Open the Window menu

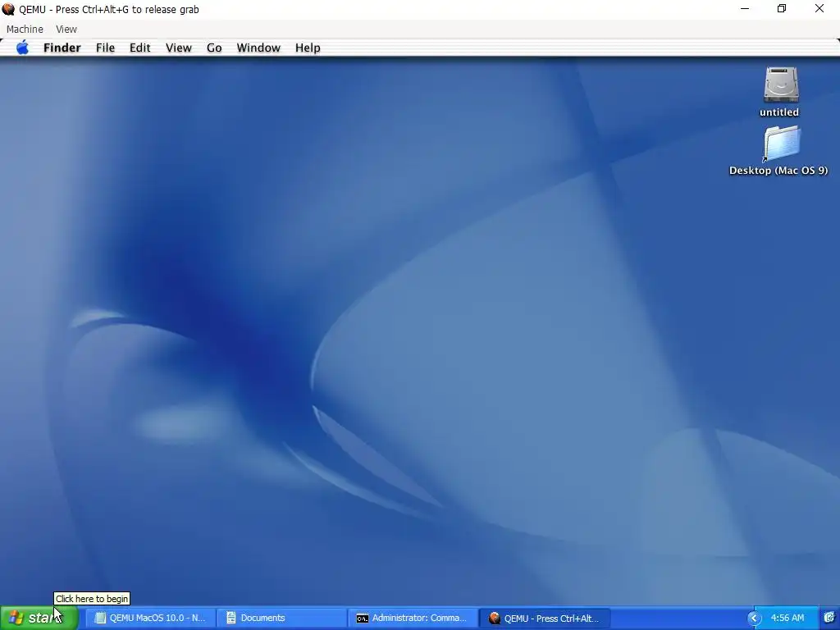(258, 48)
